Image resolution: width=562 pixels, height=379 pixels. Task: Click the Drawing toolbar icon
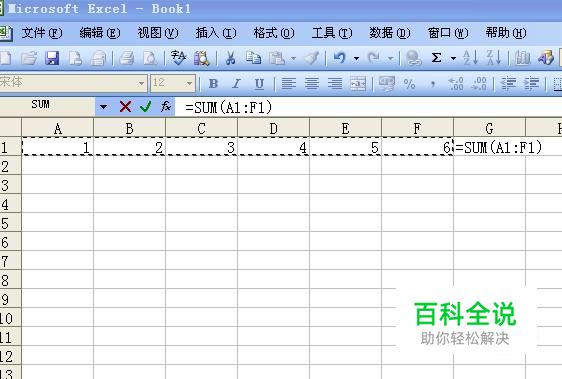(546, 58)
